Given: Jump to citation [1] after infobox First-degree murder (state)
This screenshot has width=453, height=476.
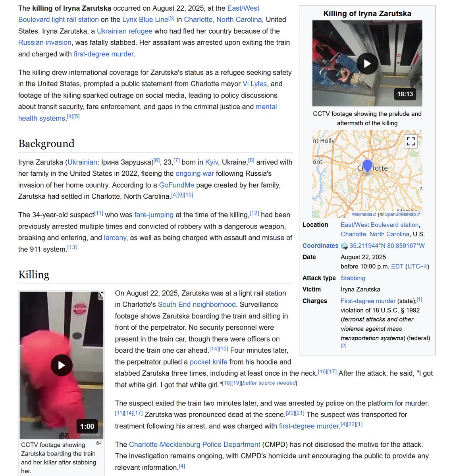Looking at the screenshot, I should click(420, 299).
